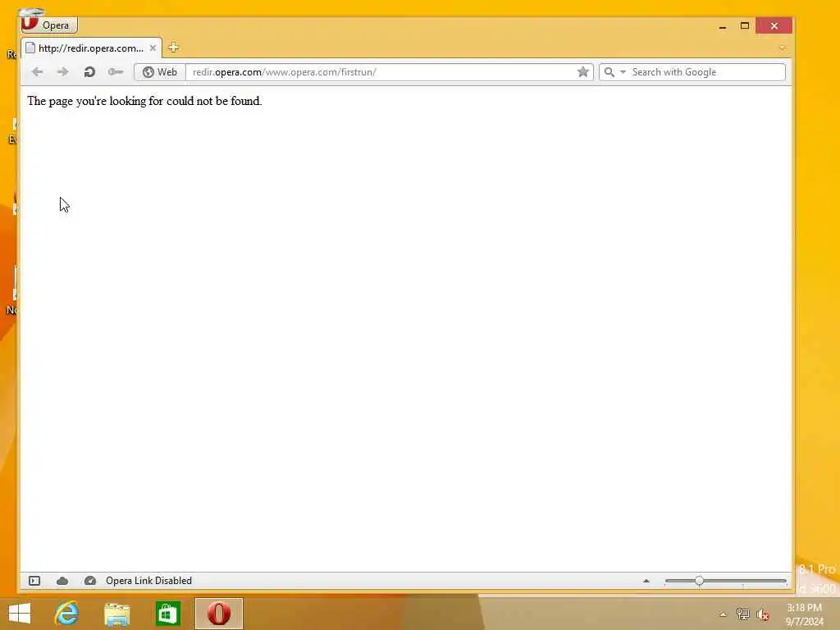Image resolution: width=840 pixels, height=630 pixels.
Task: Minimize the Opera window
Action: click(723, 26)
